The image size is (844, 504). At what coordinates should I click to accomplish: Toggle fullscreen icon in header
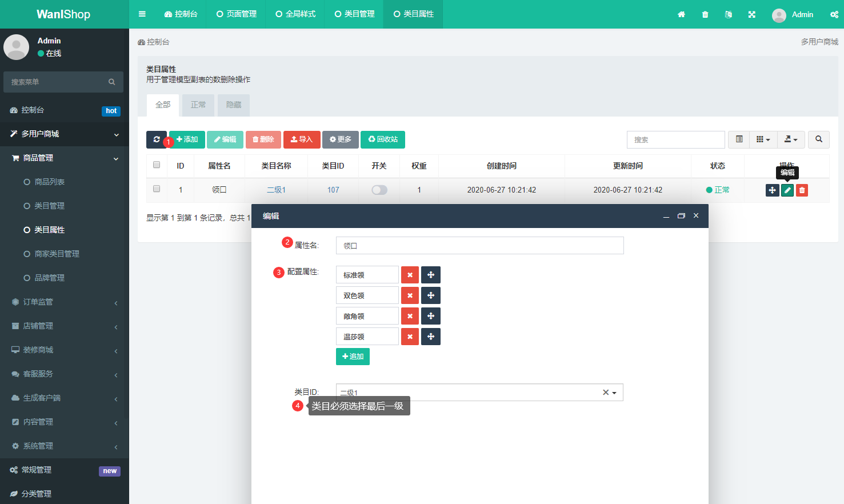point(752,14)
